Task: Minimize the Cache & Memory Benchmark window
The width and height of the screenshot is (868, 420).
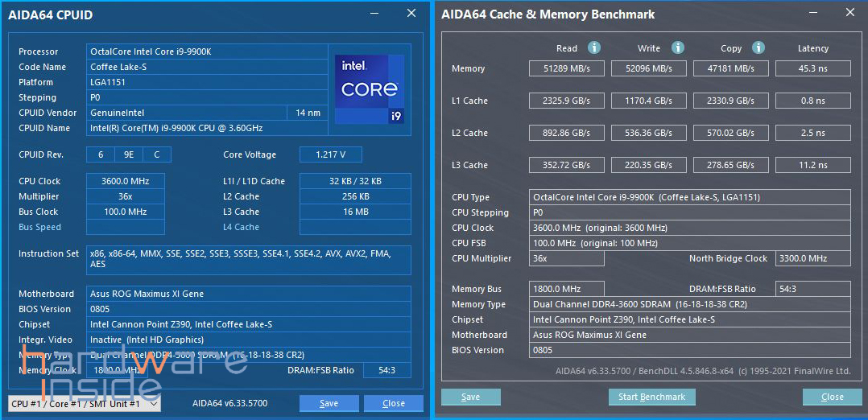Action: (812, 14)
